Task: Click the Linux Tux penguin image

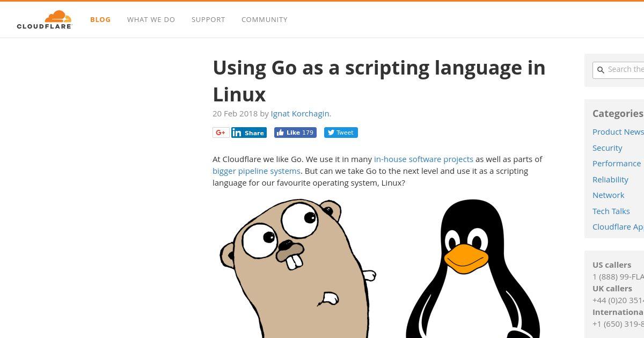Action: (472, 268)
